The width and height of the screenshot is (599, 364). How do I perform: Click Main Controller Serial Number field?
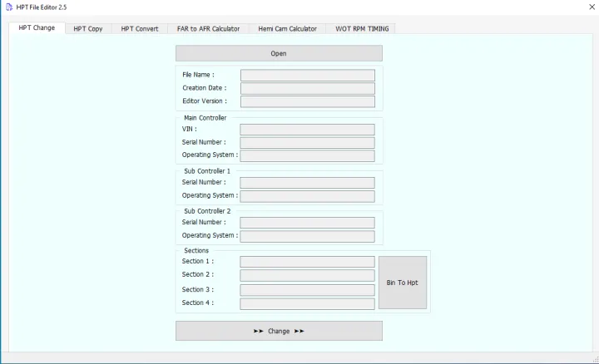(x=307, y=143)
